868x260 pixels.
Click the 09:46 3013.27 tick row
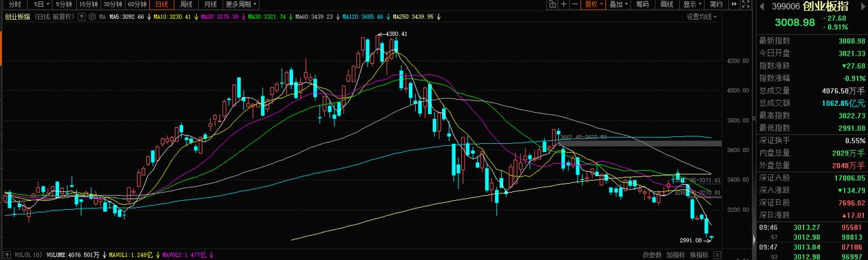tap(812, 228)
